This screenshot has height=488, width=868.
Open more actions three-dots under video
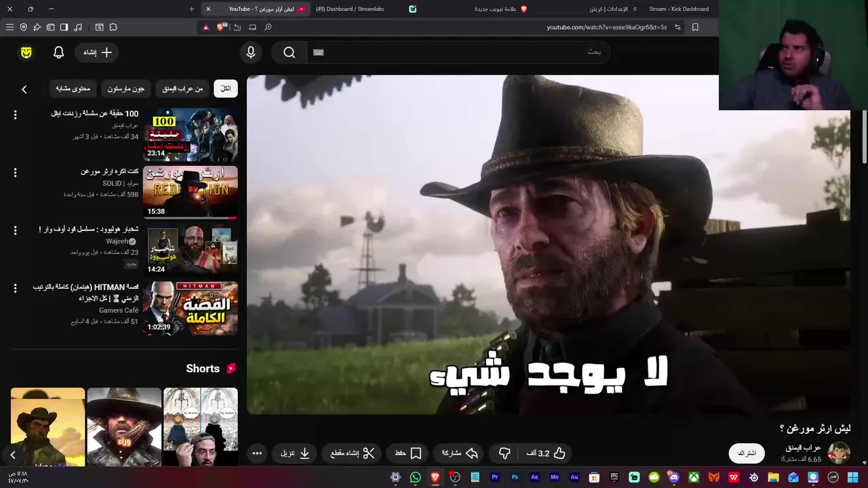click(257, 453)
